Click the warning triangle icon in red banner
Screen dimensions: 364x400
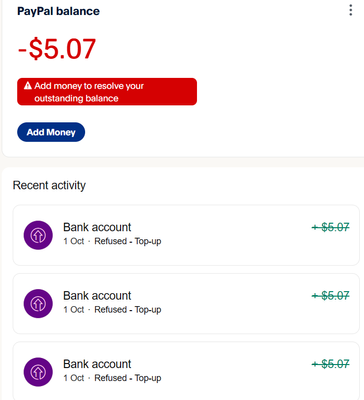click(x=28, y=86)
